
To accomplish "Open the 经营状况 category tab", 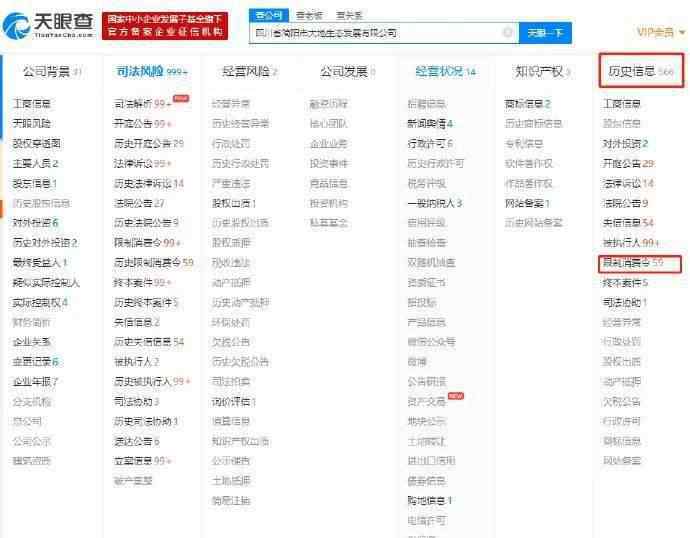I will 442,72.
